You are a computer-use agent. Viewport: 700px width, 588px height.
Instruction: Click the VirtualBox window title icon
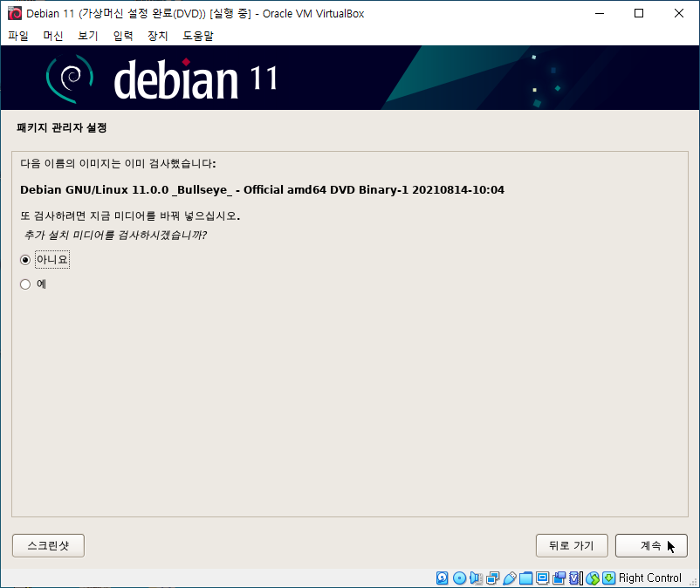15,13
